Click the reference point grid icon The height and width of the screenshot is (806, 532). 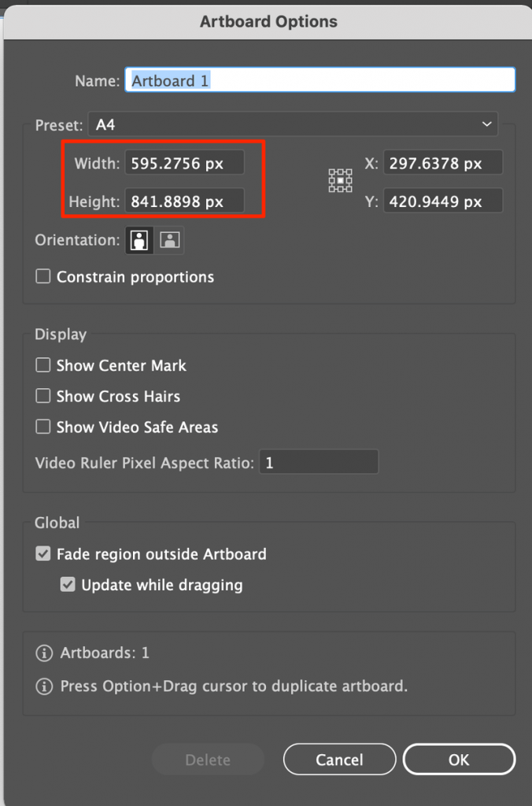[x=340, y=180]
